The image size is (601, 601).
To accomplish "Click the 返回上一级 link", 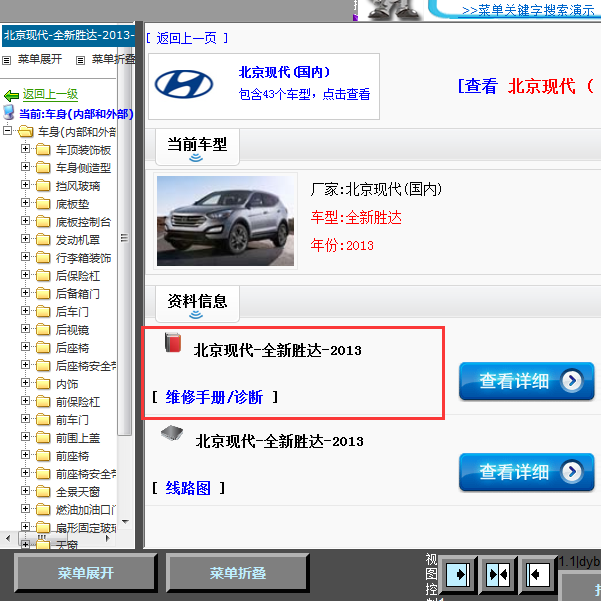I will (50, 94).
